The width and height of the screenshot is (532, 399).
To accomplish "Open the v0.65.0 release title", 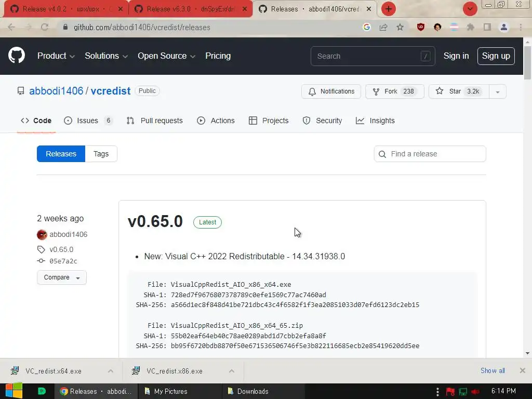I will pos(155,221).
